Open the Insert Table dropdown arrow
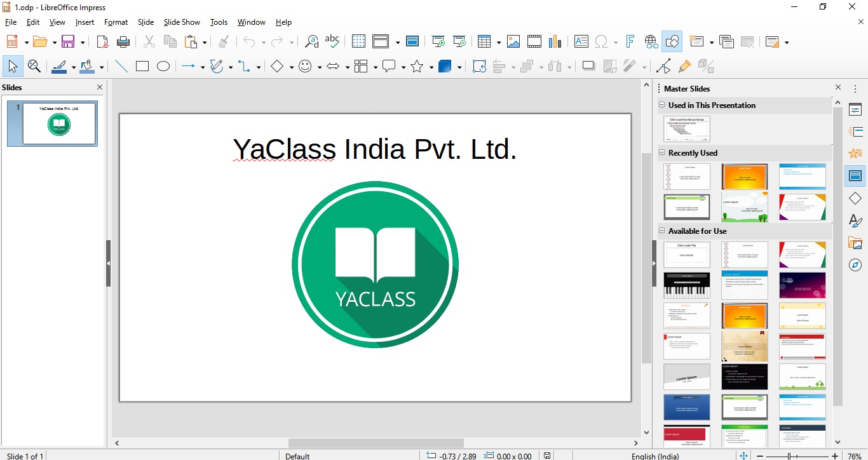The height and width of the screenshot is (460, 868). [499, 43]
